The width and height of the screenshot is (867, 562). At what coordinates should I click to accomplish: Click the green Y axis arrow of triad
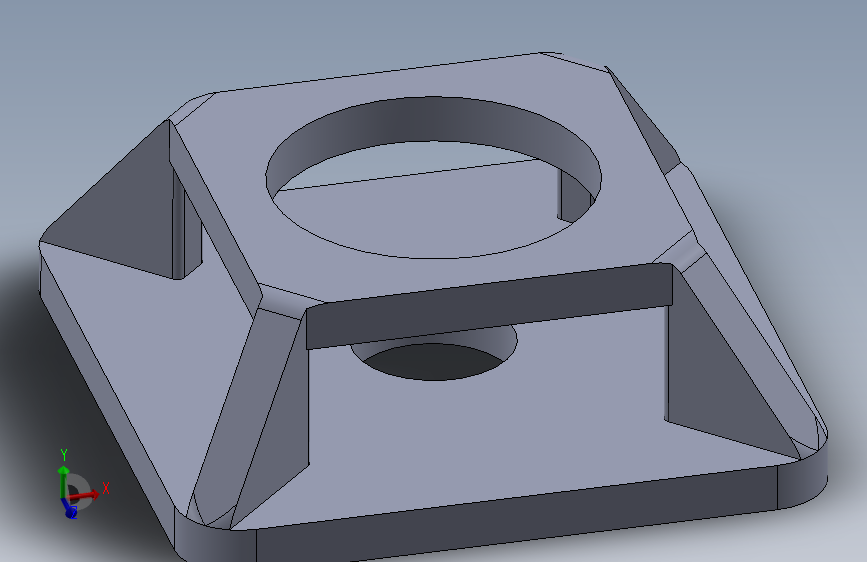point(63,481)
